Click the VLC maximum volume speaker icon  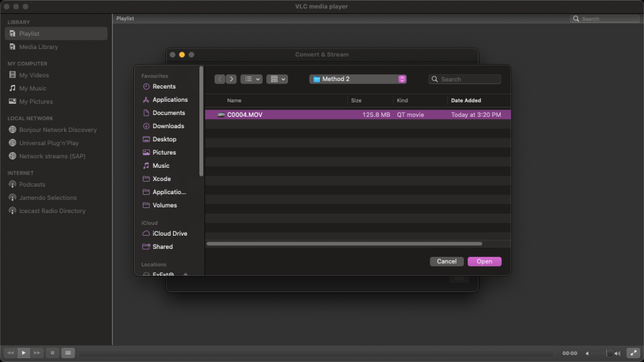618,353
